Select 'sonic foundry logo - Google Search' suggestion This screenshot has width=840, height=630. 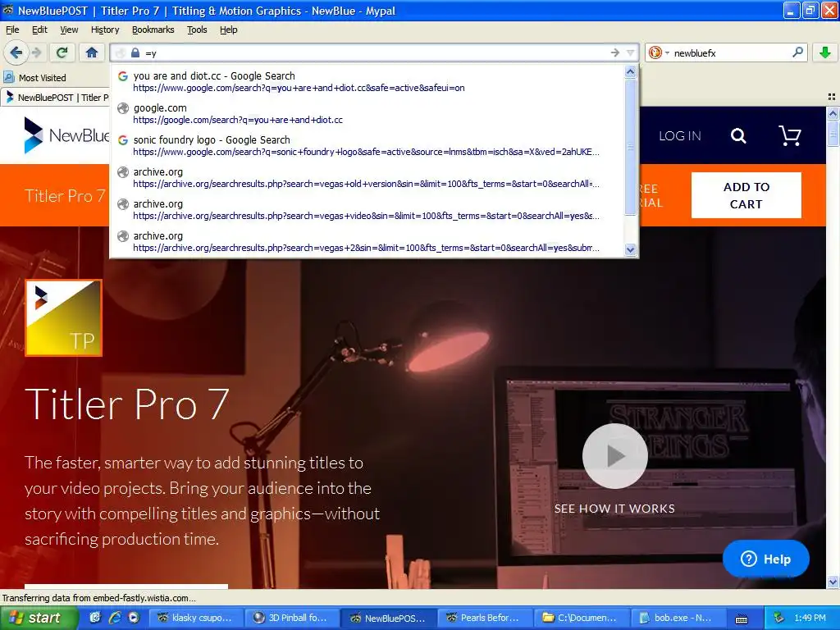(x=367, y=146)
